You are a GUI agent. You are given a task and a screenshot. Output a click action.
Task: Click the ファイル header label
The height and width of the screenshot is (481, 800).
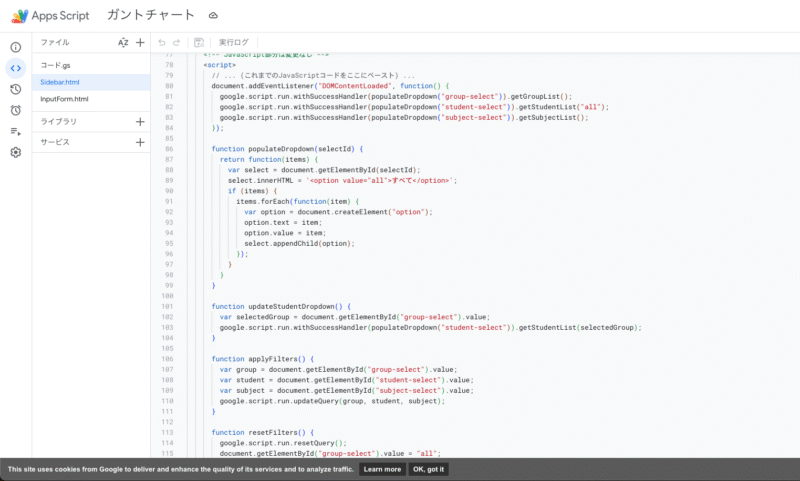coord(55,43)
